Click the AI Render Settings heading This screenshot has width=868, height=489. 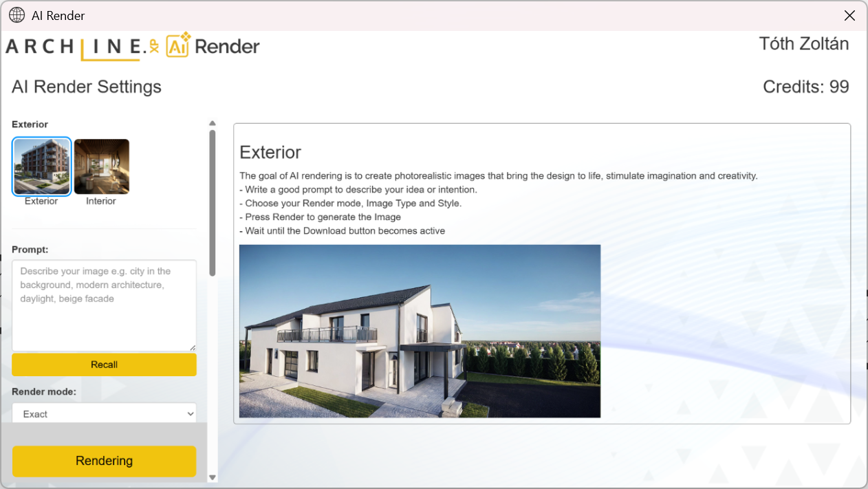tap(86, 87)
